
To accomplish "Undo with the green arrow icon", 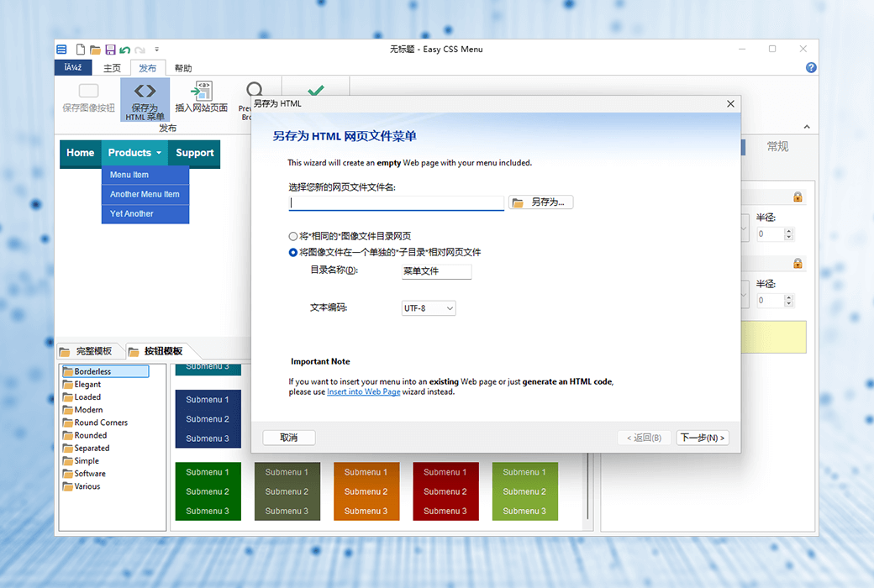I will point(125,50).
